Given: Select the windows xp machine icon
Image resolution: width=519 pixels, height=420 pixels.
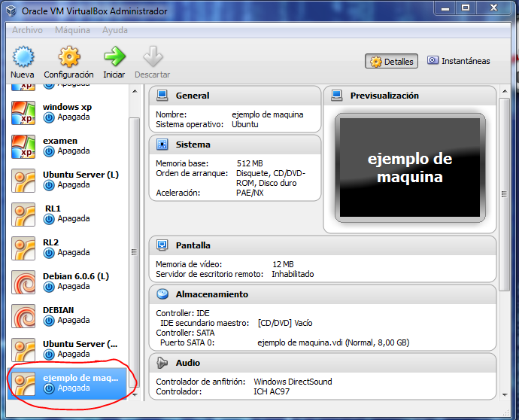Looking at the screenshot, I should (23, 113).
